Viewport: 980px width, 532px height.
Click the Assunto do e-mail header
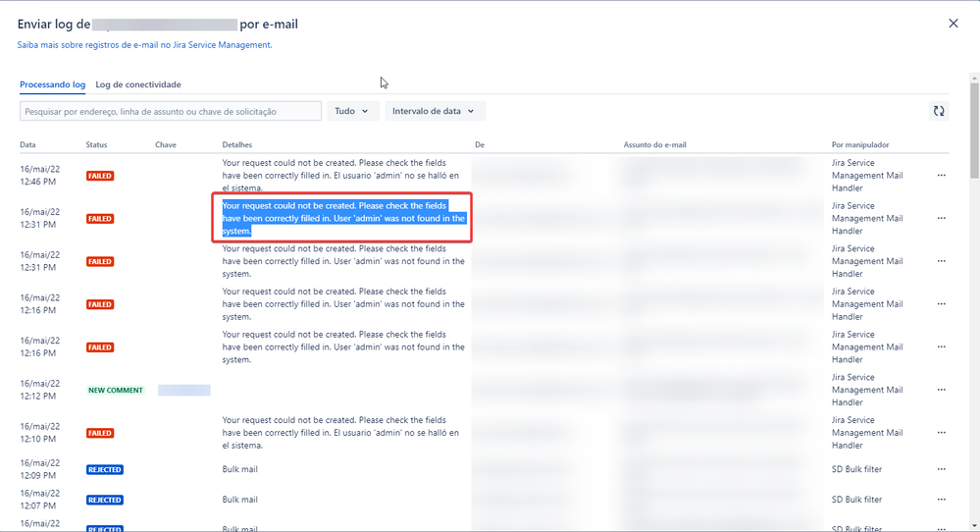pyautogui.click(x=654, y=145)
